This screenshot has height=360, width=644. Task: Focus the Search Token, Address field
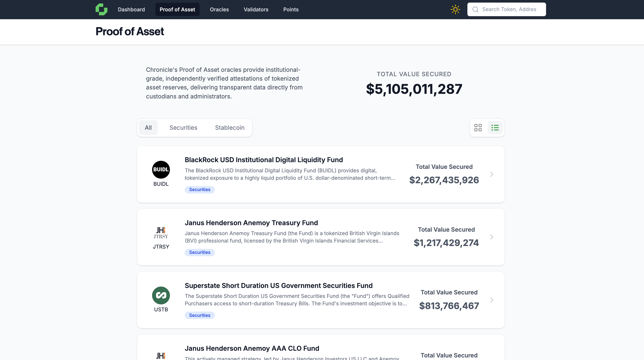506,9
